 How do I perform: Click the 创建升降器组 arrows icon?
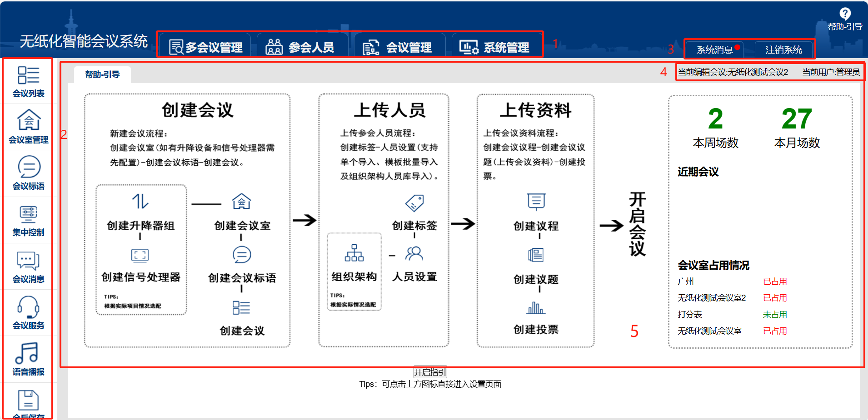click(x=140, y=201)
